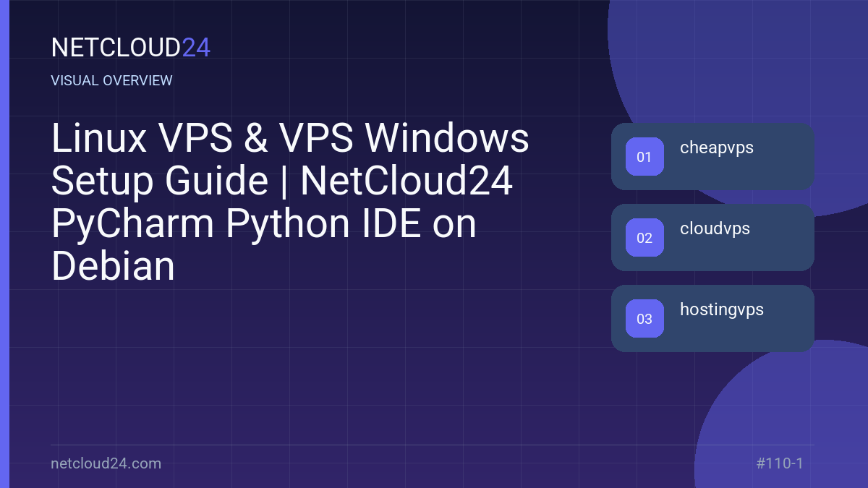868x488 pixels.
Task: Select the 01 number badge
Action: click(x=644, y=157)
